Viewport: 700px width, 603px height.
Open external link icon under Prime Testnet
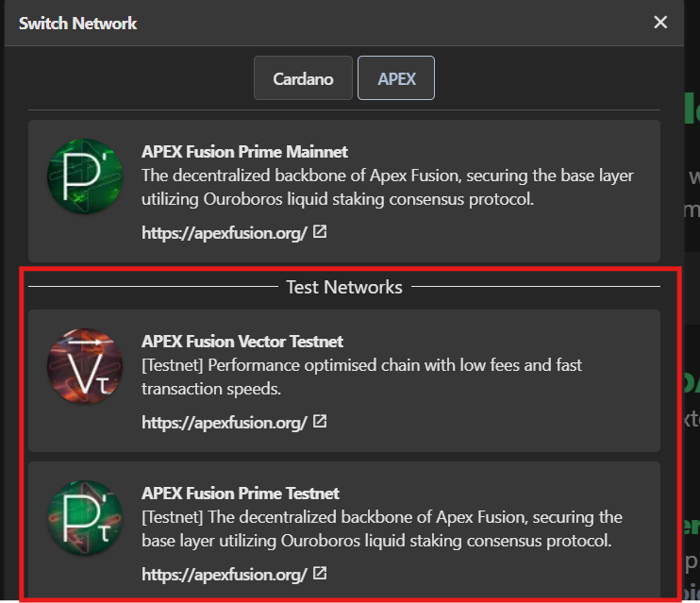point(320,573)
